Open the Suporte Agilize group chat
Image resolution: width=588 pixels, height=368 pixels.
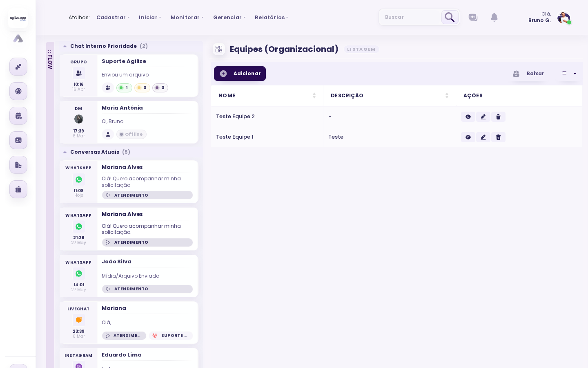point(129,76)
